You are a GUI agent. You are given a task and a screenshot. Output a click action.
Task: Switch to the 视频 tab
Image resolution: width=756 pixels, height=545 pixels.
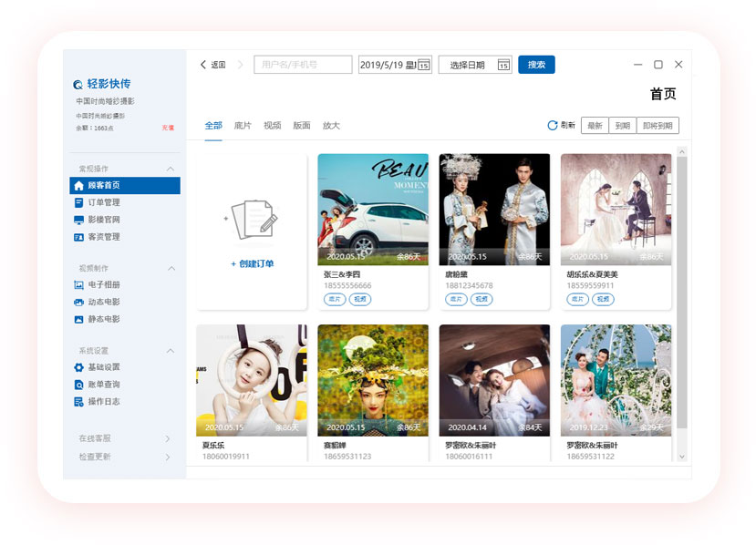click(x=272, y=126)
